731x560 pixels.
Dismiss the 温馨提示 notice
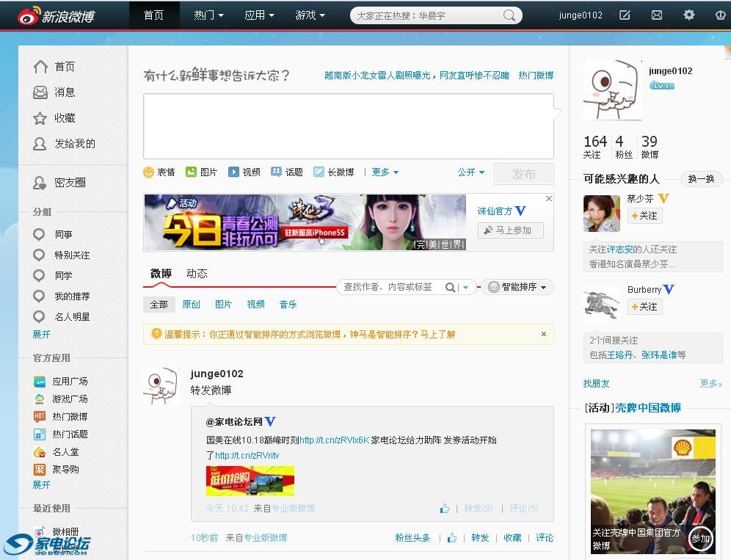click(544, 335)
